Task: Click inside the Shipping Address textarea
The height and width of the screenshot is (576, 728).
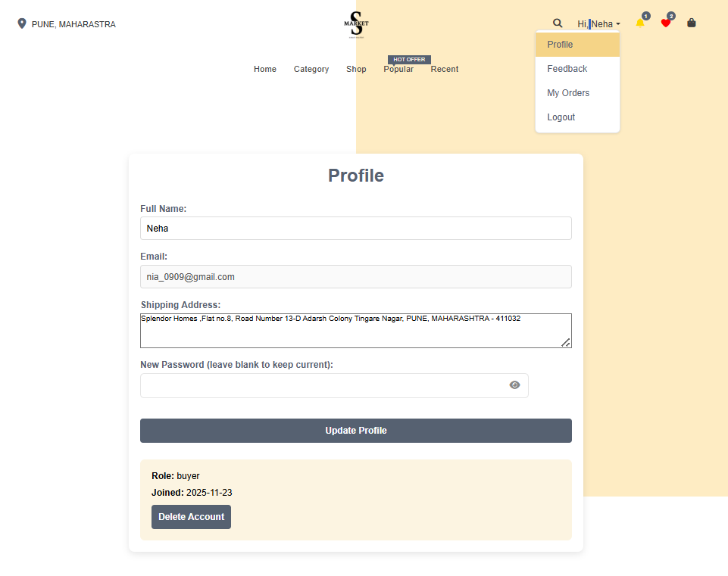Action: [355, 331]
